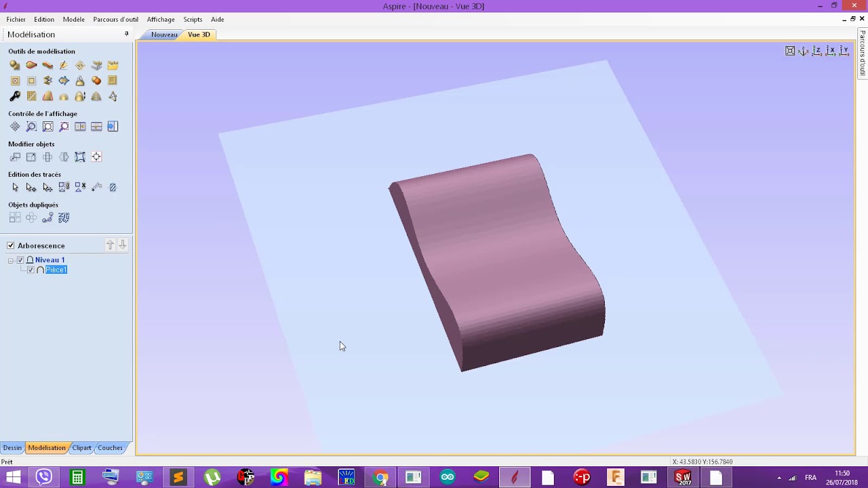
Task: Click the copy along vectors icon
Action: (x=47, y=218)
